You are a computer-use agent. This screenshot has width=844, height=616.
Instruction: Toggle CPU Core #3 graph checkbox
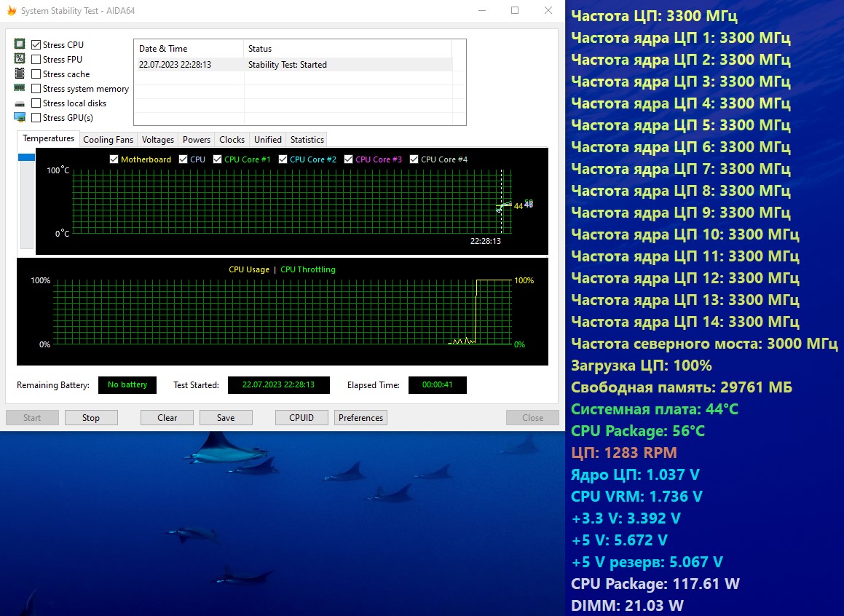point(348,159)
